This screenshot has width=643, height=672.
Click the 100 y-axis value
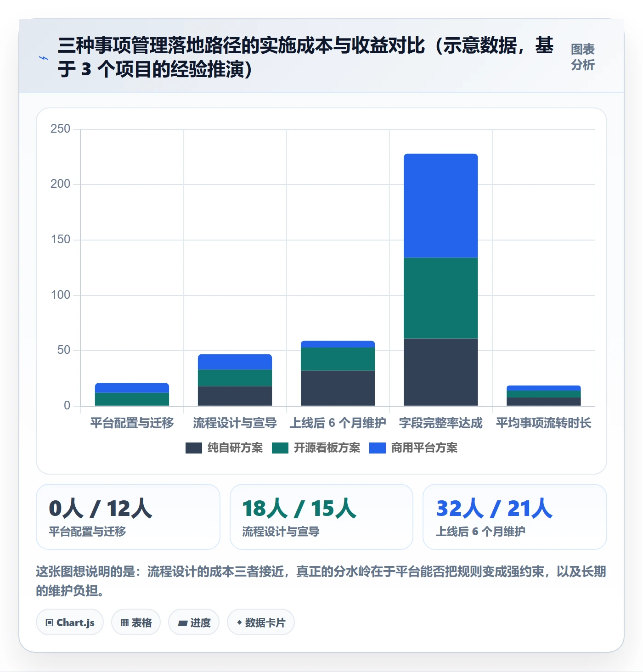61,295
